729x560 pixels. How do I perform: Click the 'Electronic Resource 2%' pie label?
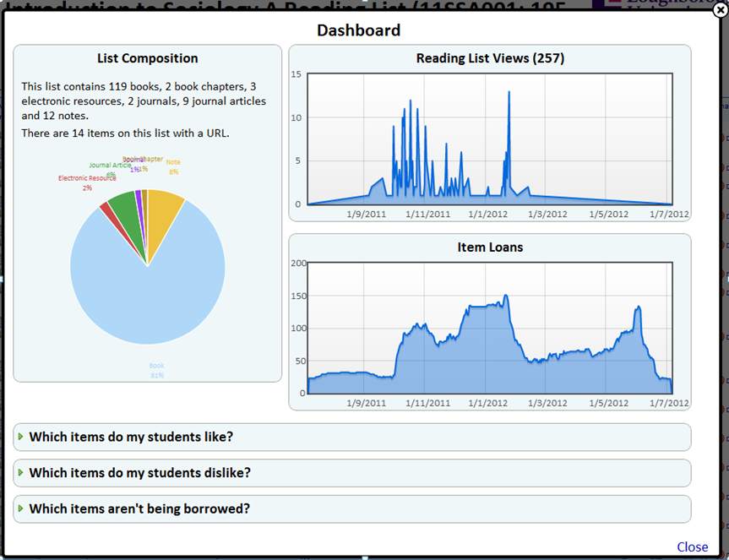[x=87, y=182]
